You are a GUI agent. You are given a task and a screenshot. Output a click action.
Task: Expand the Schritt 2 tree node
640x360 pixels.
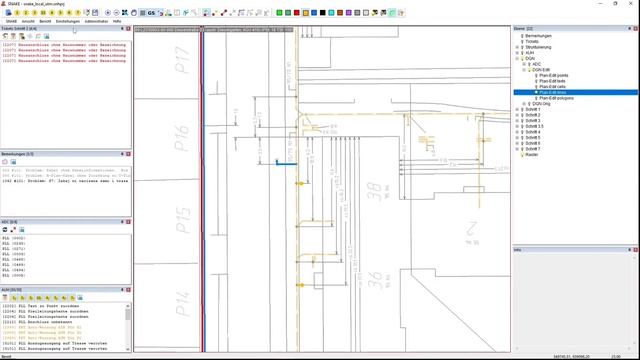tap(517, 115)
